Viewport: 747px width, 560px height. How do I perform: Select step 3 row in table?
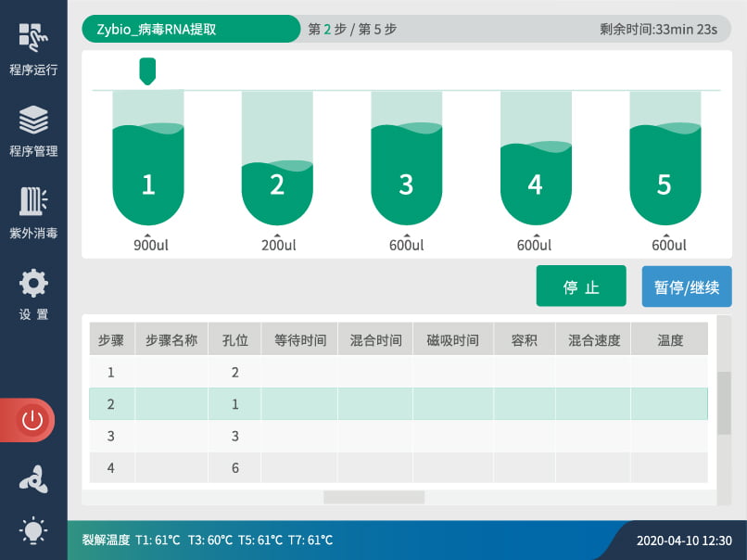(x=399, y=436)
